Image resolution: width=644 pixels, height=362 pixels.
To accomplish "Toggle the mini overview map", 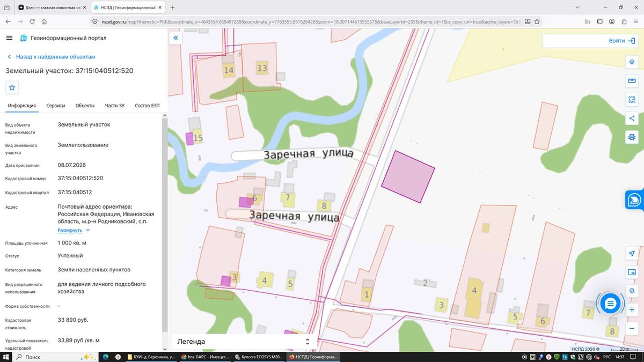I will click(x=632, y=272).
